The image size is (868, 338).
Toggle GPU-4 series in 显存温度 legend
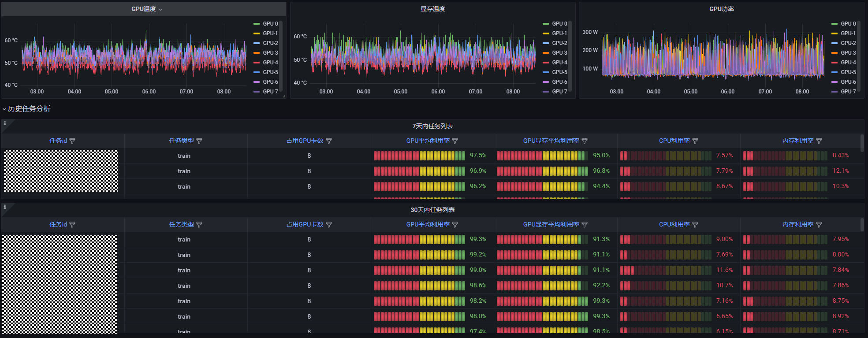(x=559, y=63)
